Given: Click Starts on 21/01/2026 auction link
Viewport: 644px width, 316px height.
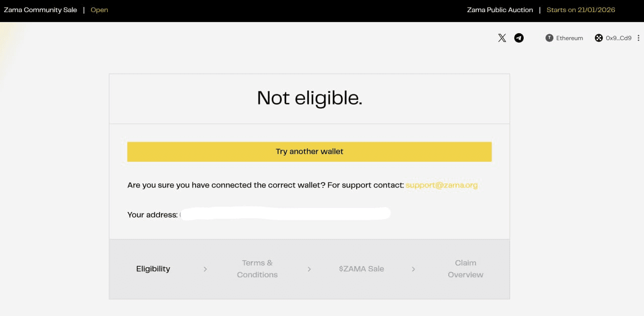Looking at the screenshot, I should [581, 10].
